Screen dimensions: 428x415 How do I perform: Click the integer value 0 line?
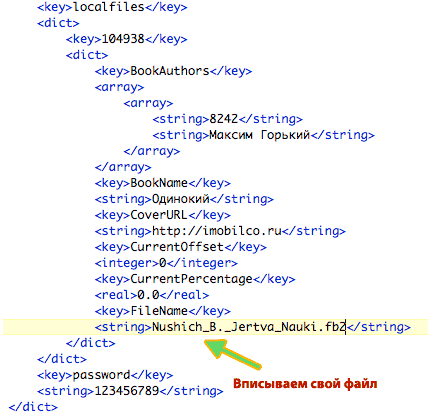pos(166,263)
